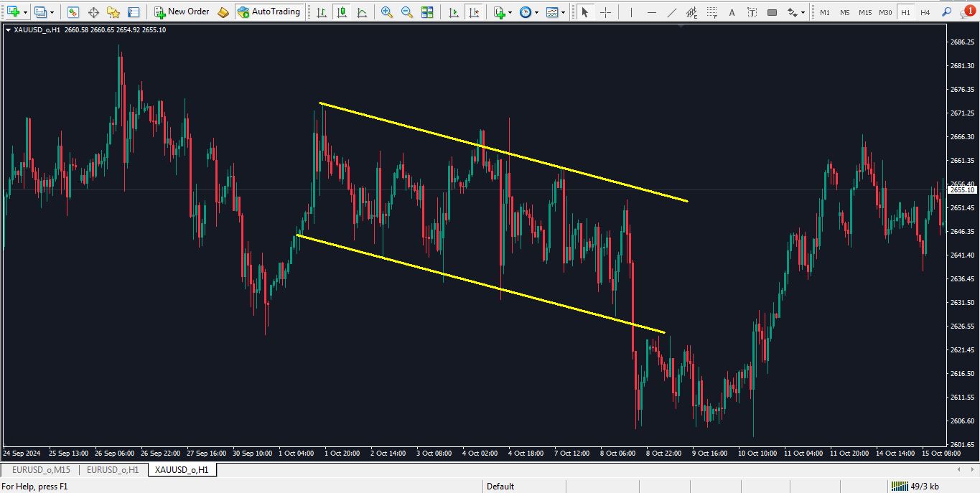Switch timeframe to M15
Image resolution: width=980 pixels, height=493 pixels.
click(865, 12)
